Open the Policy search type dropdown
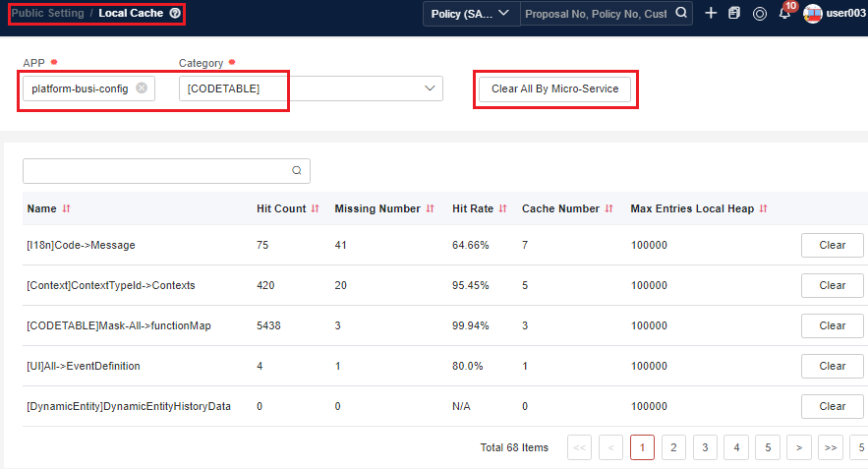Image resolution: width=868 pixels, height=469 pixels. pyautogui.click(x=471, y=14)
